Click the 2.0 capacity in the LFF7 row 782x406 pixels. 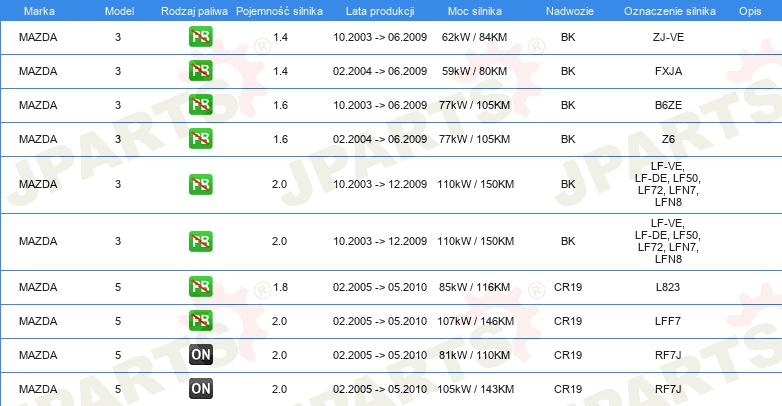coord(279,321)
